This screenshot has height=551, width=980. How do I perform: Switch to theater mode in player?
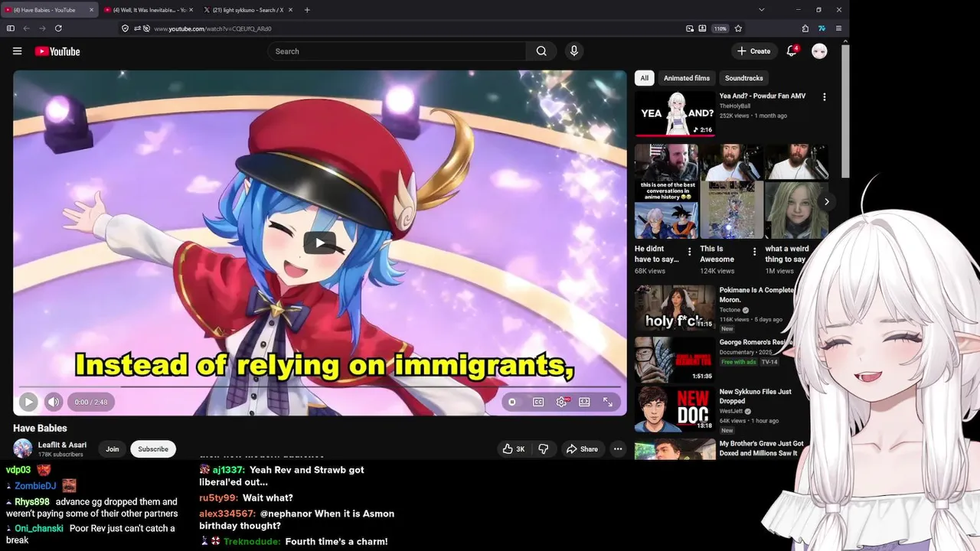(x=584, y=402)
